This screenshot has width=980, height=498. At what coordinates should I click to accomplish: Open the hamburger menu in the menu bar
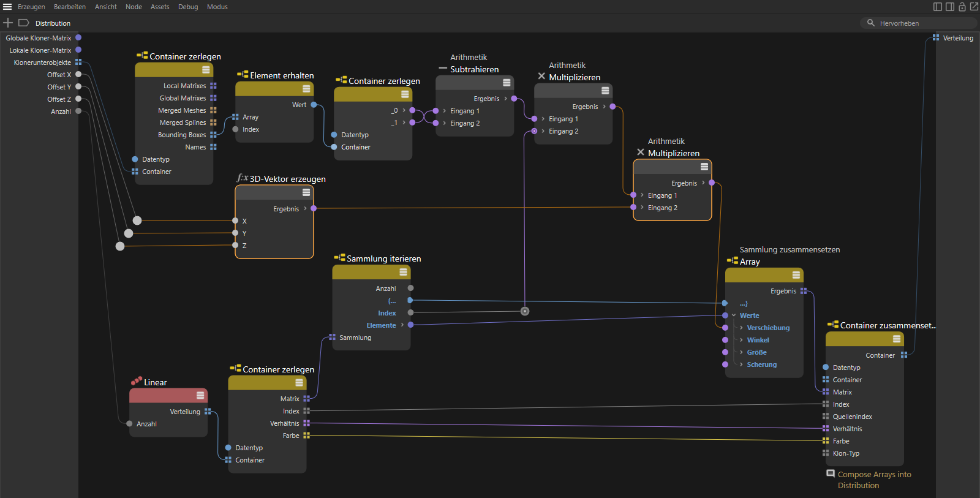coord(7,7)
